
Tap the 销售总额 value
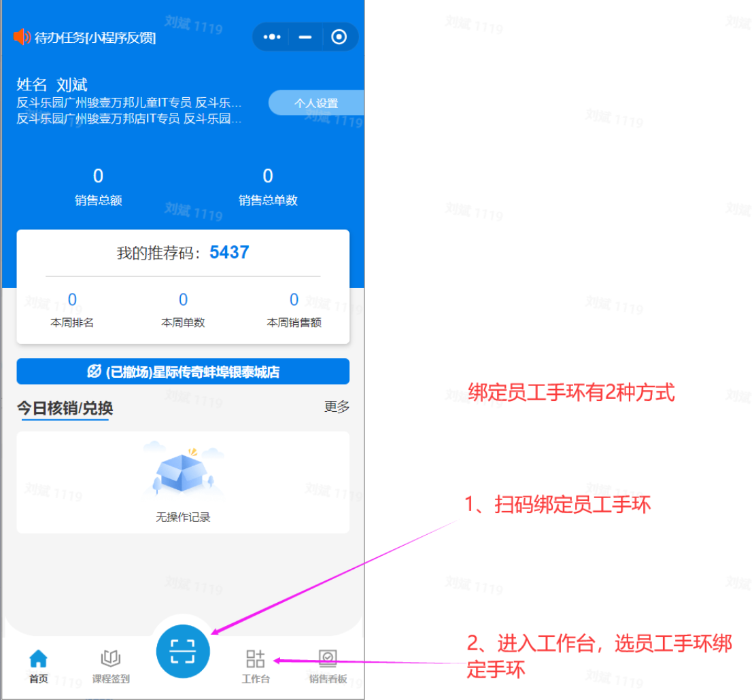click(98, 177)
